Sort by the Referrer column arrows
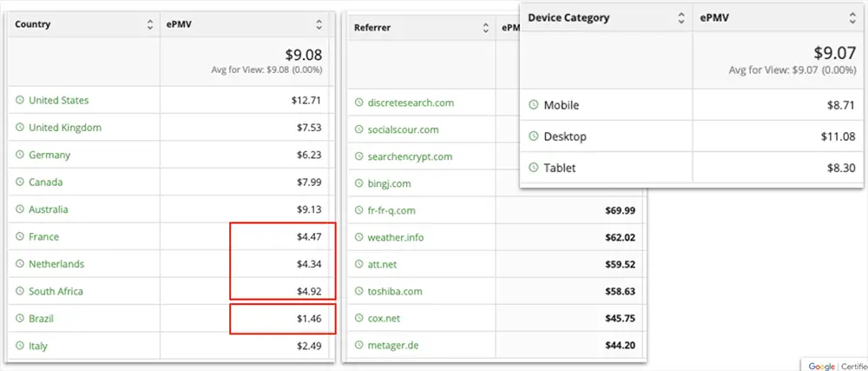Image resolution: width=868 pixels, height=371 pixels. (x=485, y=28)
